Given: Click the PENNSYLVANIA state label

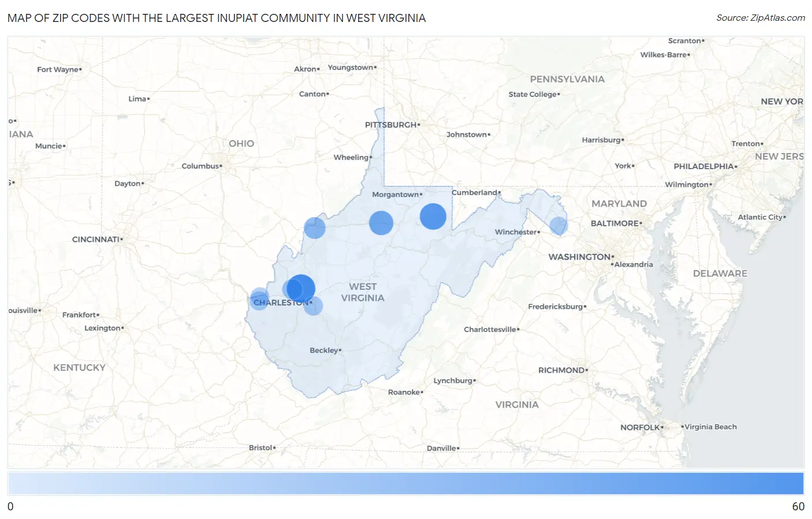Looking at the screenshot, I should pos(567,79).
